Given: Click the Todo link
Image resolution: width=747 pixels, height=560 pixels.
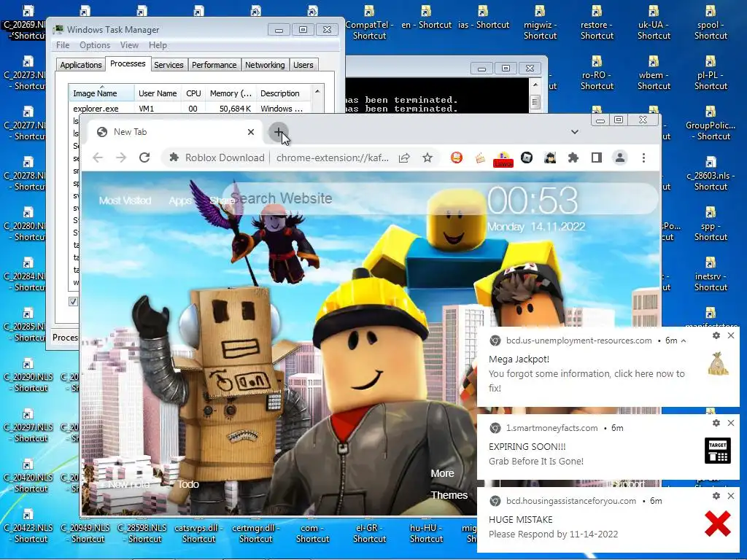Looking at the screenshot, I should (x=188, y=484).
